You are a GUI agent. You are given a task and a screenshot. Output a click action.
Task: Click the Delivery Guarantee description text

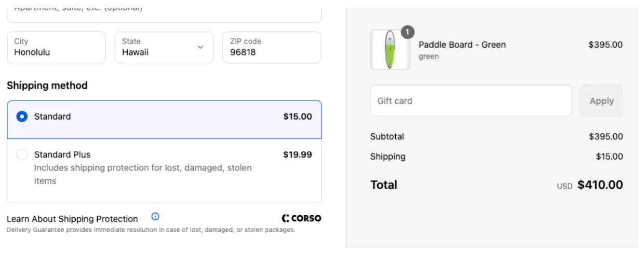pos(151,230)
